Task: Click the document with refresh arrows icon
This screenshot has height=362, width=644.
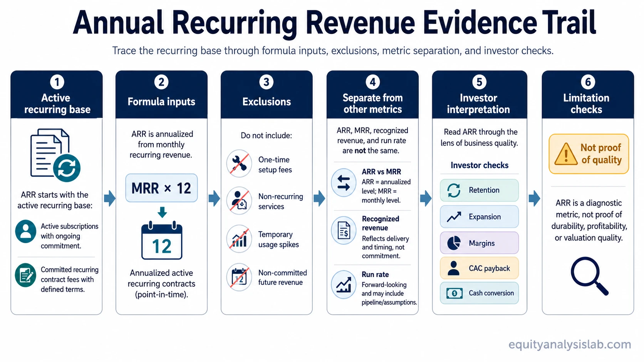Action: pyautogui.click(x=55, y=155)
